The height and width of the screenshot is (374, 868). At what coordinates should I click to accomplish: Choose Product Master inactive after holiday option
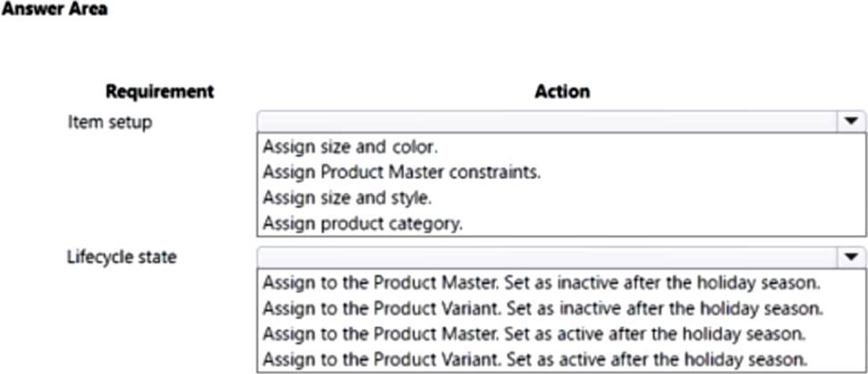click(541, 284)
